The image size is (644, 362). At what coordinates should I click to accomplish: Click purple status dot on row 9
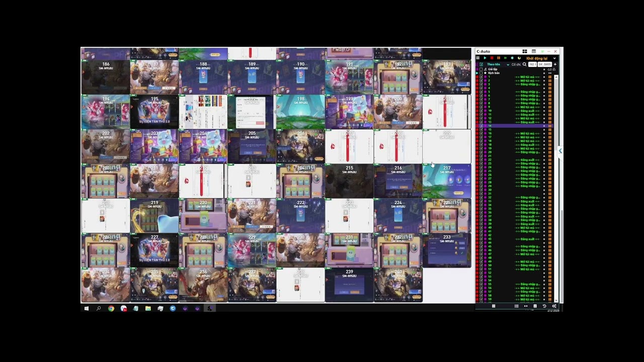[485, 107]
